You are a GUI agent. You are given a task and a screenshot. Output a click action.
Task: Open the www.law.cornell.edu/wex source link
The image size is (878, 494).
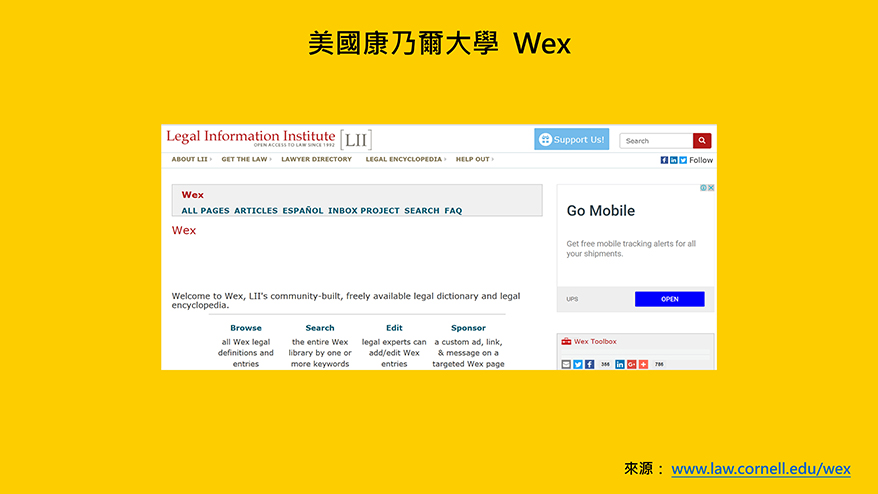point(760,469)
